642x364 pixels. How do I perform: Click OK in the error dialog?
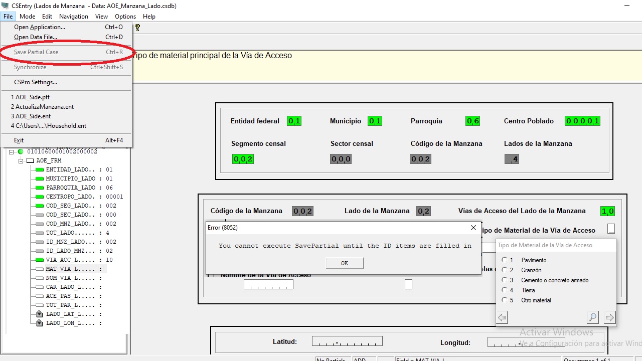[345, 263]
